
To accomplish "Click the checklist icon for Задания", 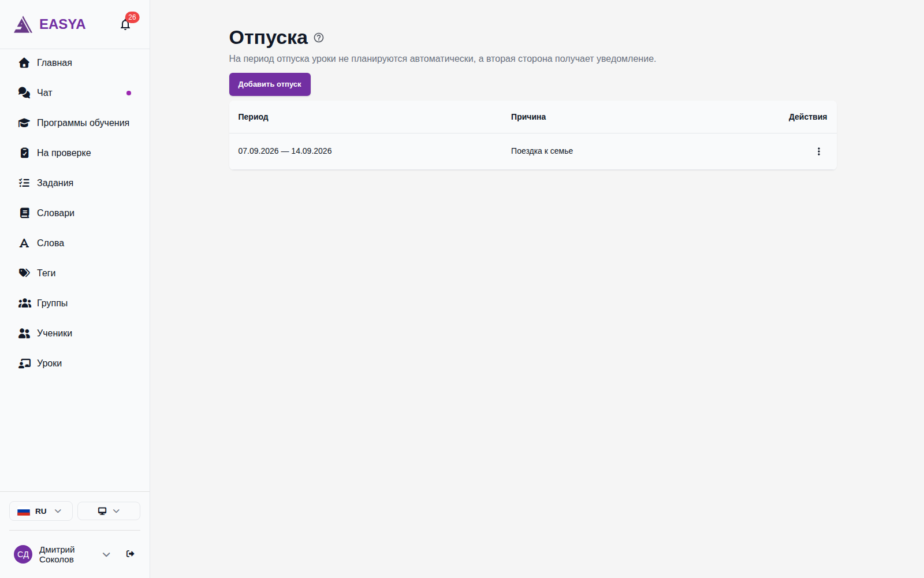I will (x=24, y=183).
